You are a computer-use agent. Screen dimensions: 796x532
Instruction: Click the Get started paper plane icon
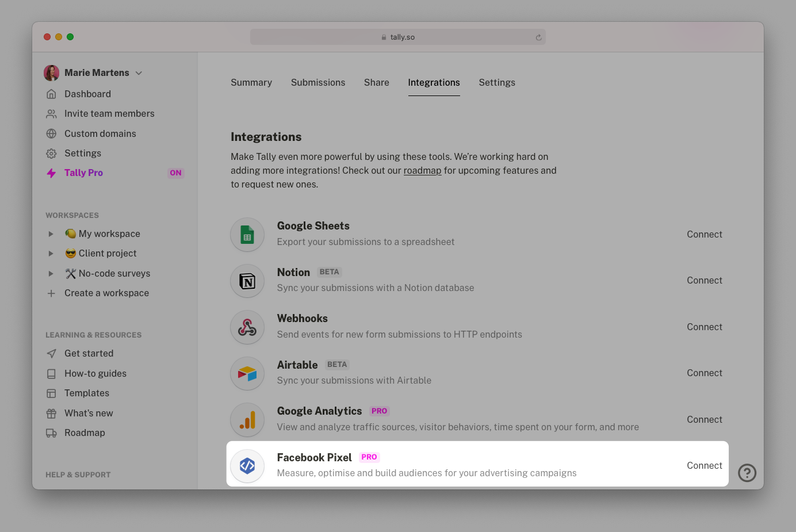coord(51,354)
